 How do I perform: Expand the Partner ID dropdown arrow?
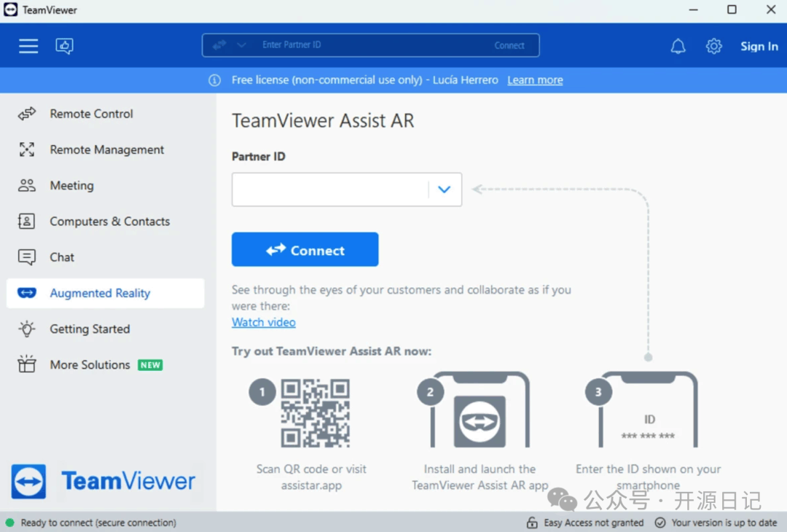[445, 189]
